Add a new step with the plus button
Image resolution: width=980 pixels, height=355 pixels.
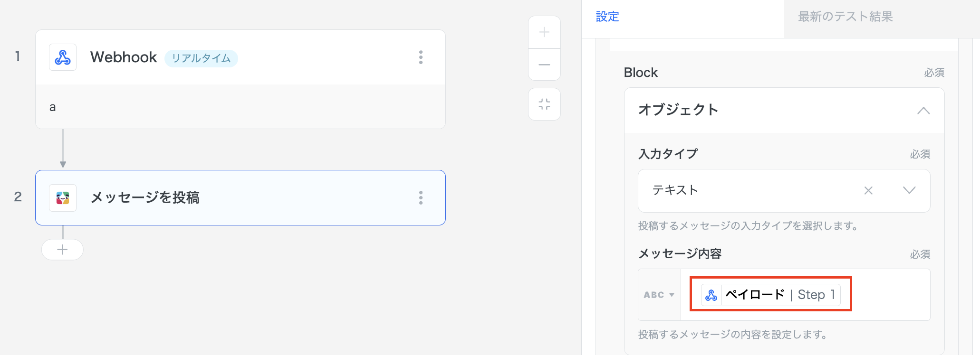(62, 249)
